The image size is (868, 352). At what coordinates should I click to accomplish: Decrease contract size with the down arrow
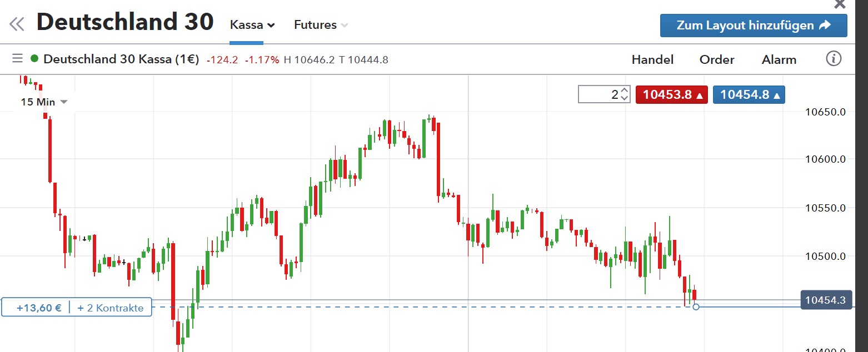point(625,98)
